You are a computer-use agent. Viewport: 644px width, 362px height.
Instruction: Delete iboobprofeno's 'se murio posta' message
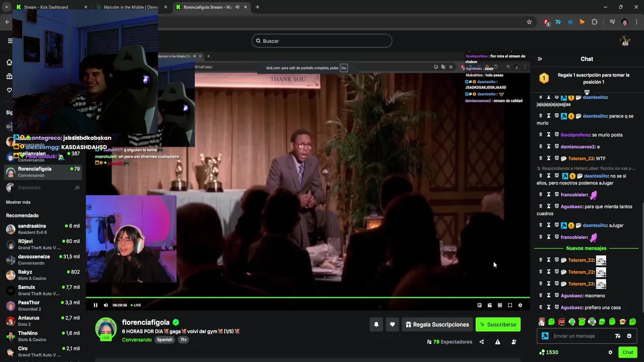(x=541, y=135)
